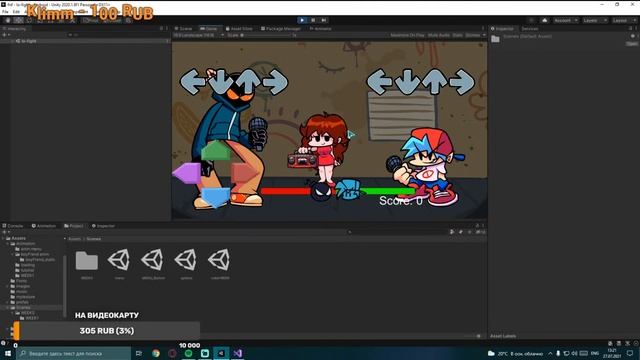Open the game view resolution dropdown

tap(199, 35)
